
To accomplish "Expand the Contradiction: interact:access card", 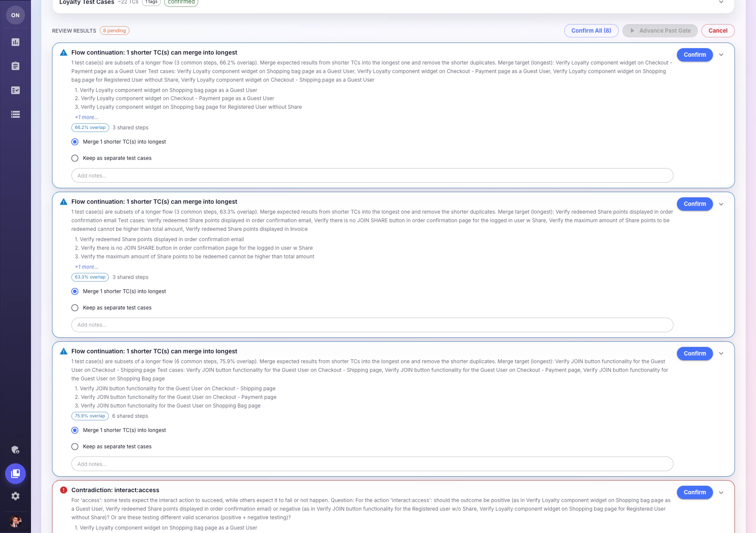I will pos(722,492).
